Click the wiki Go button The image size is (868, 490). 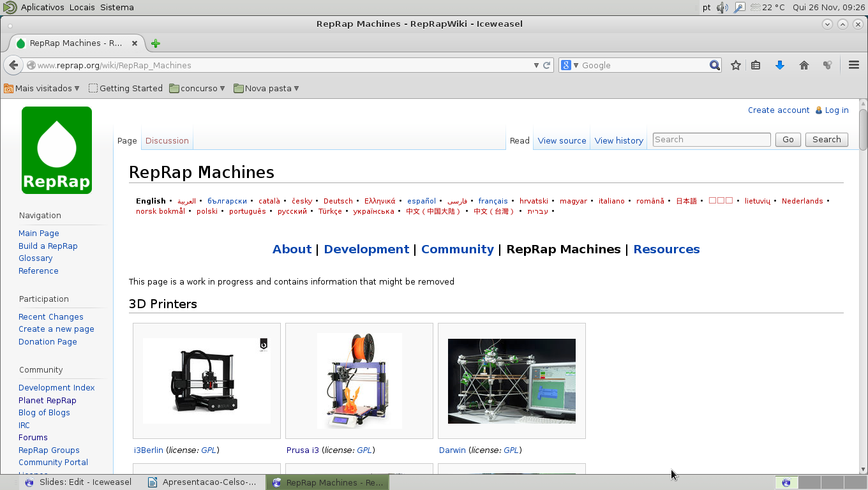[x=788, y=140]
